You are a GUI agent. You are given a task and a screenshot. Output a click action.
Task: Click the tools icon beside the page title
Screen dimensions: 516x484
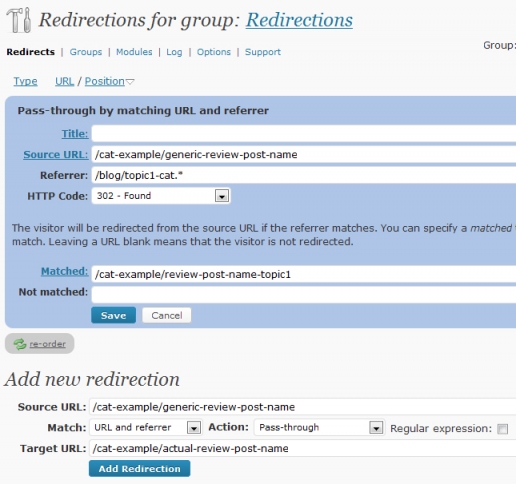[19, 20]
